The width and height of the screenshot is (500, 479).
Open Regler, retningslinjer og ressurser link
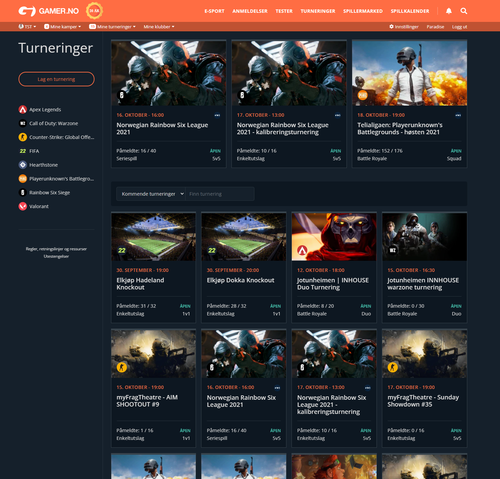(56, 249)
